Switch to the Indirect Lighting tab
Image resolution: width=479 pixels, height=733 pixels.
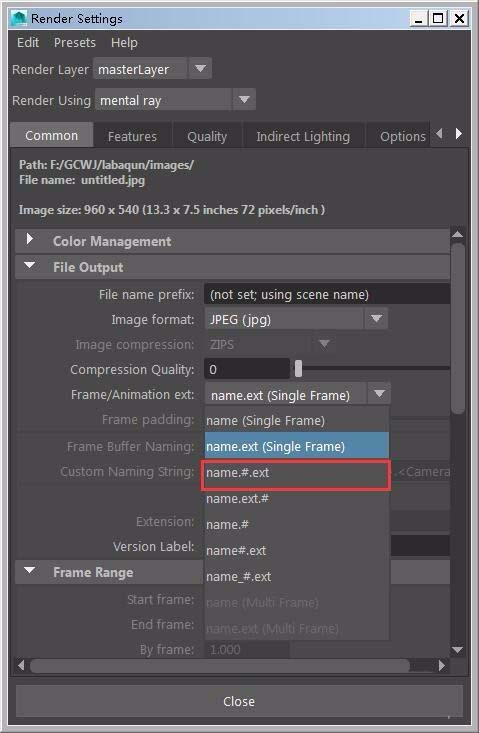(x=303, y=137)
